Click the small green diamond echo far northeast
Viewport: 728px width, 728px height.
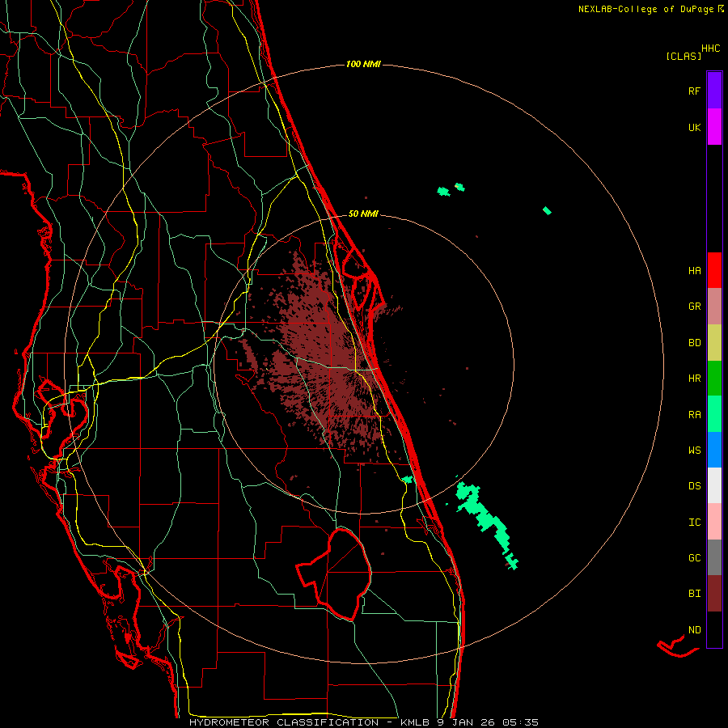point(547,210)
